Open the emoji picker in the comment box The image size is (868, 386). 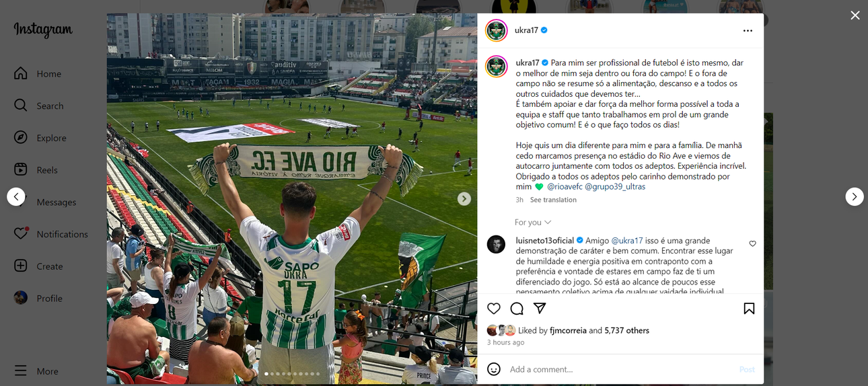(494, 369)
